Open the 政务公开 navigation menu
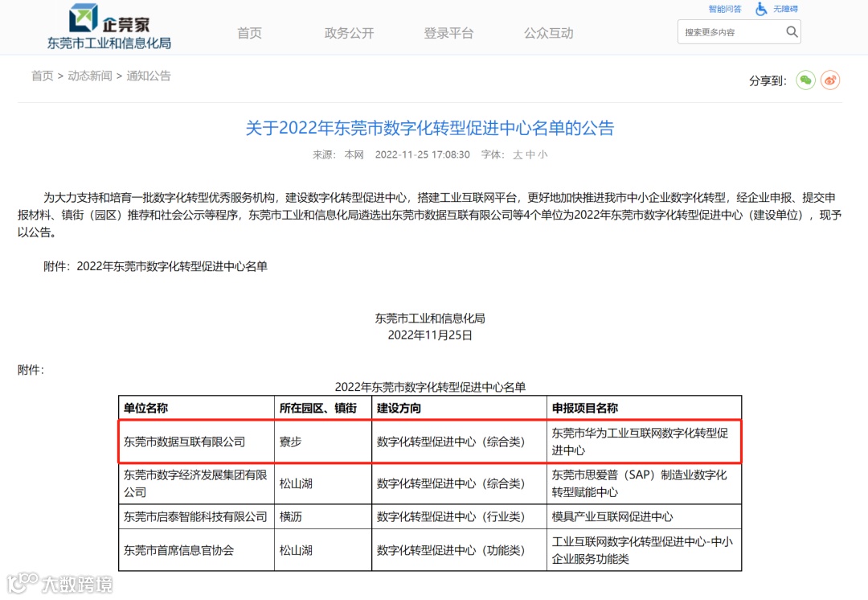This screenshot has width=868, height=600. (x=350, y=33)
